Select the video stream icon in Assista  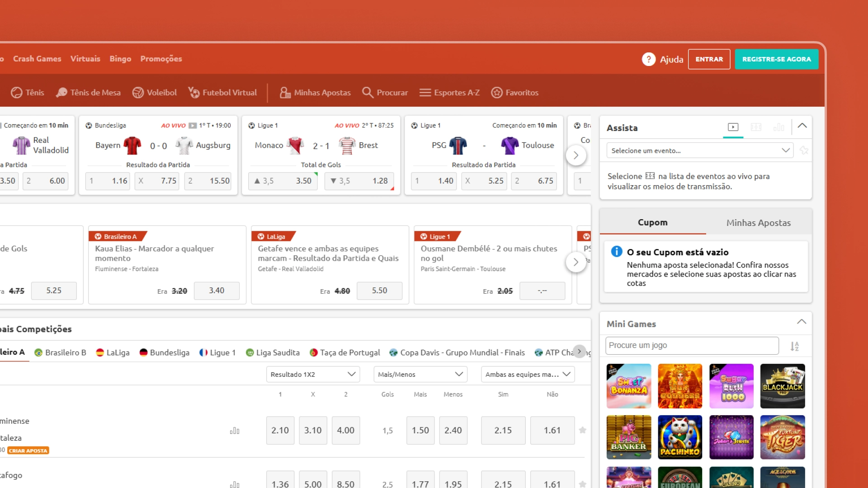coord(733,127)
